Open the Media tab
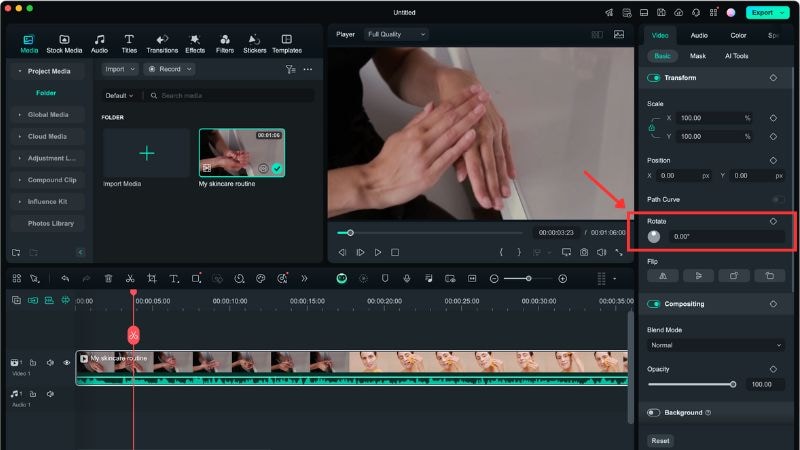 click(x=29, y=44)
